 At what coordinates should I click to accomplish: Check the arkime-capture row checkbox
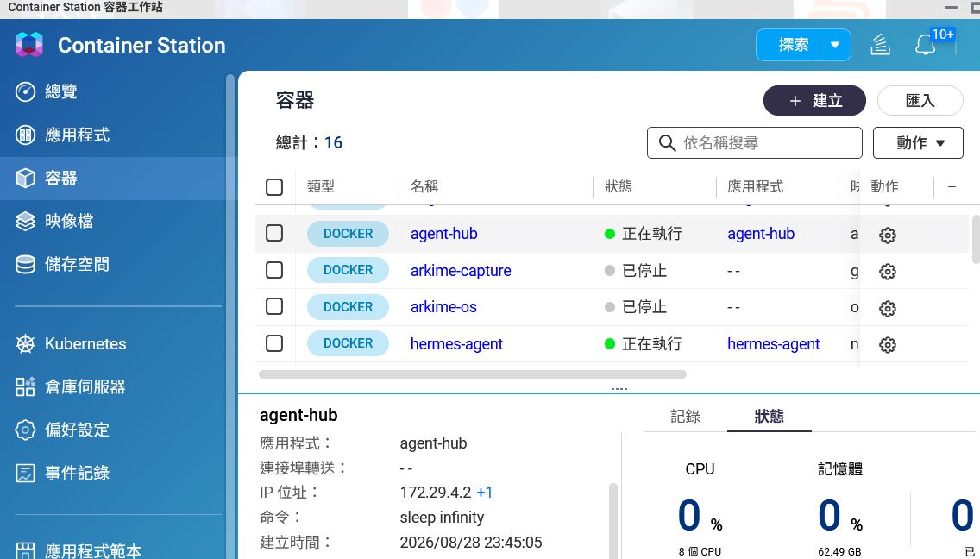tap(274, 270)
